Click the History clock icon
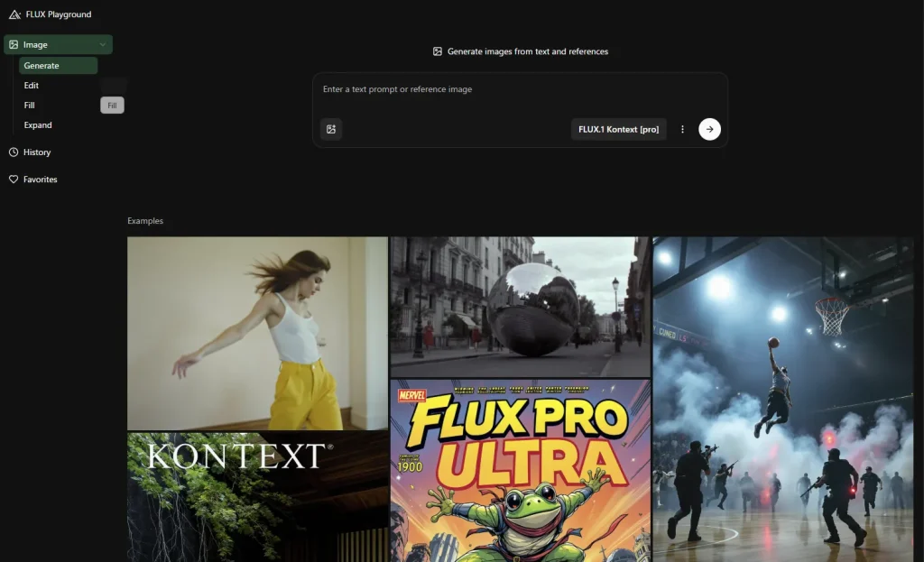 (x=14, y=152)
